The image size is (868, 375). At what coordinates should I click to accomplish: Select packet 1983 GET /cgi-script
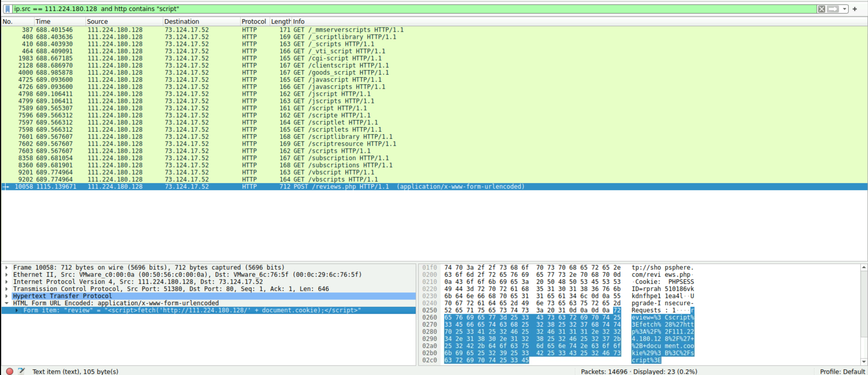click(x=434, y=58)
